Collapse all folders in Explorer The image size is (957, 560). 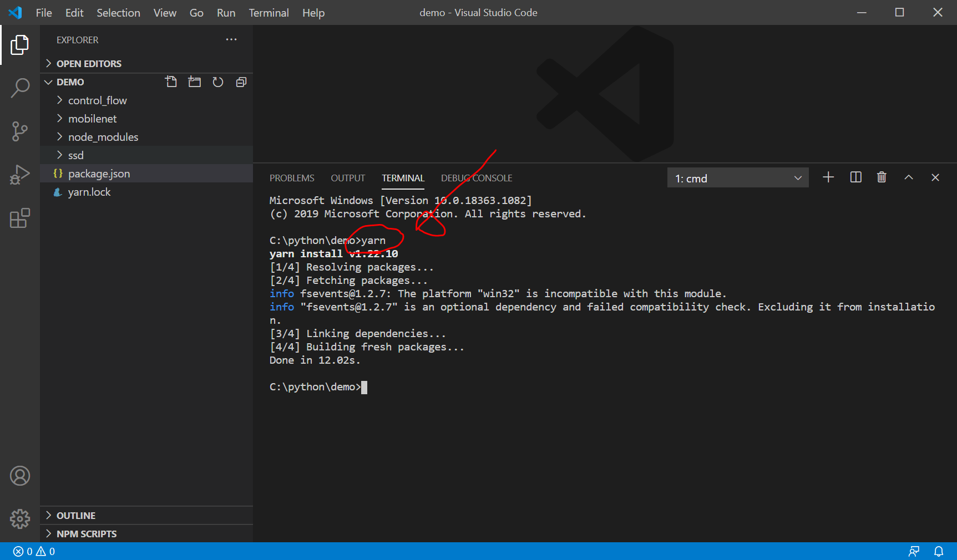(x=241, y=82)
